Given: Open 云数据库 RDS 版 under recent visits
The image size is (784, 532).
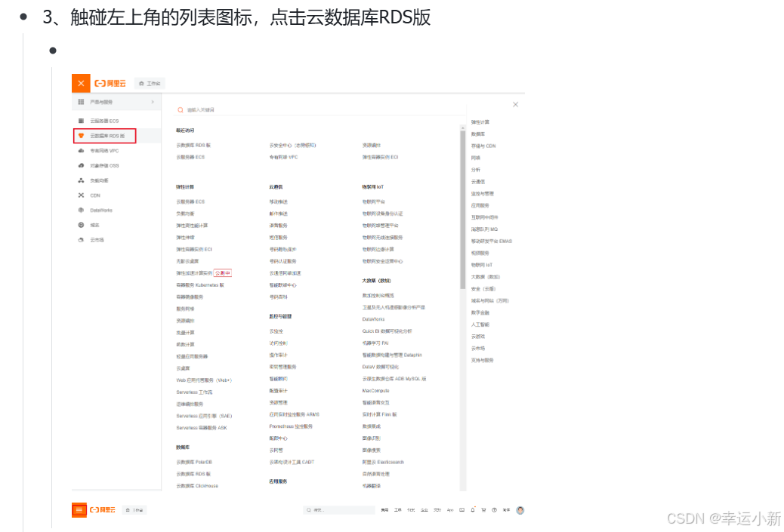Looking at the screenshot, I should pos(193,146).
